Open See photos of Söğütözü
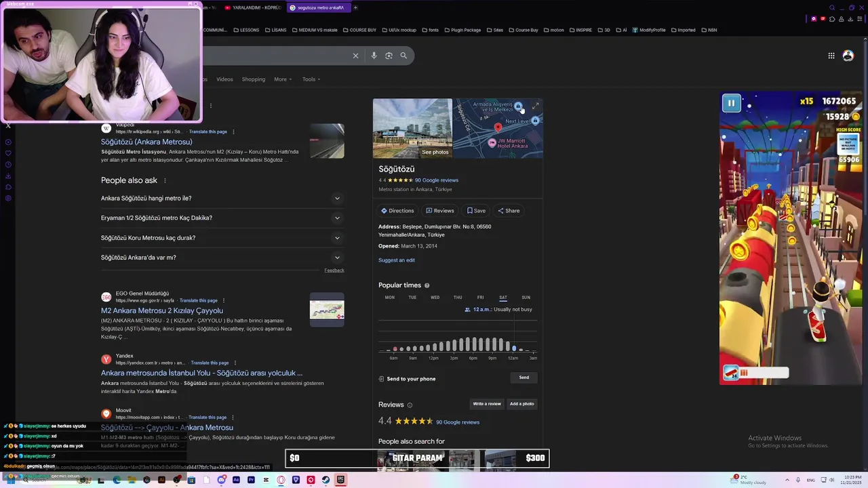Image resolution: width=868 pixels, height=488 pixels. coord(435,152)
